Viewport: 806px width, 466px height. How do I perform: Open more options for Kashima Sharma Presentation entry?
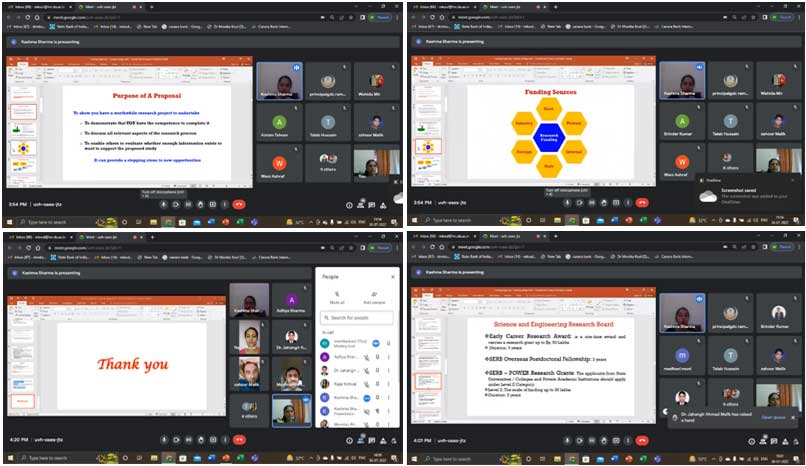point(389,411)
